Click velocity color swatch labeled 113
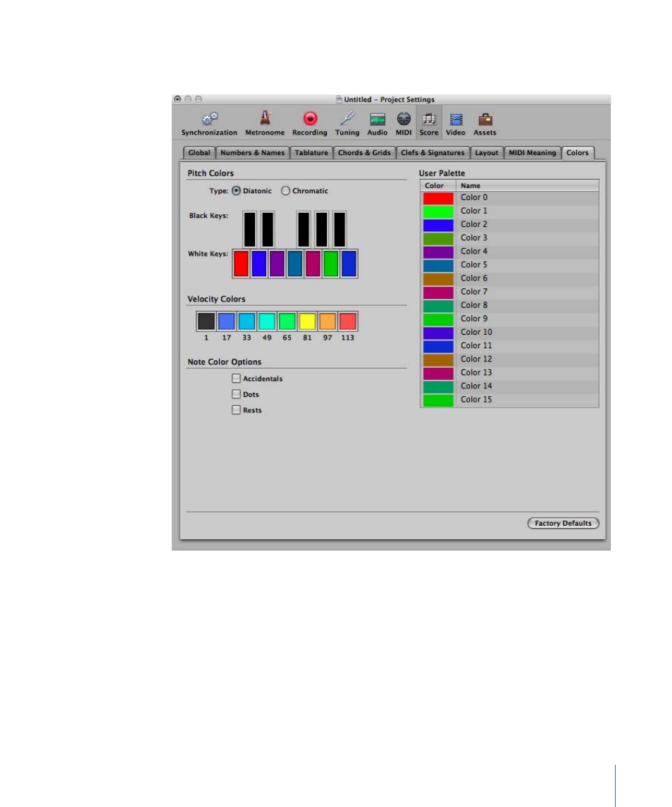This screenshot has height=807, width=672. tap(347, 321)
